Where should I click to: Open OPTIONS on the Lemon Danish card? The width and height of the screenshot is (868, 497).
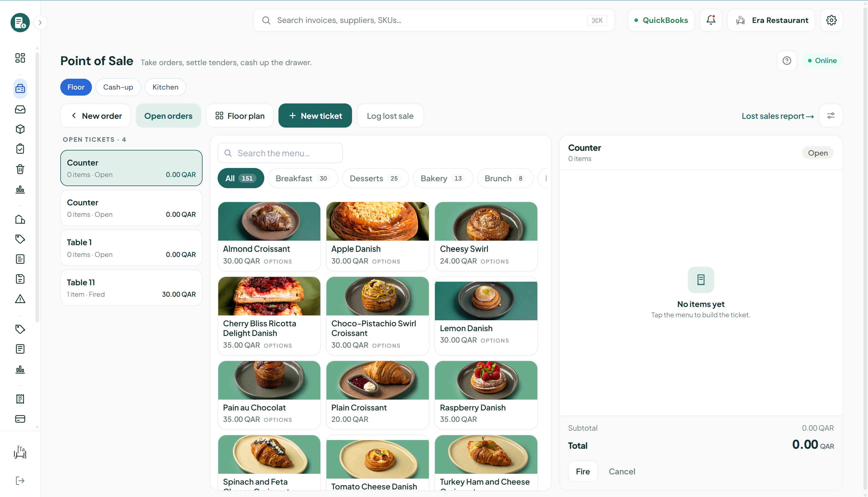[495, 341]
